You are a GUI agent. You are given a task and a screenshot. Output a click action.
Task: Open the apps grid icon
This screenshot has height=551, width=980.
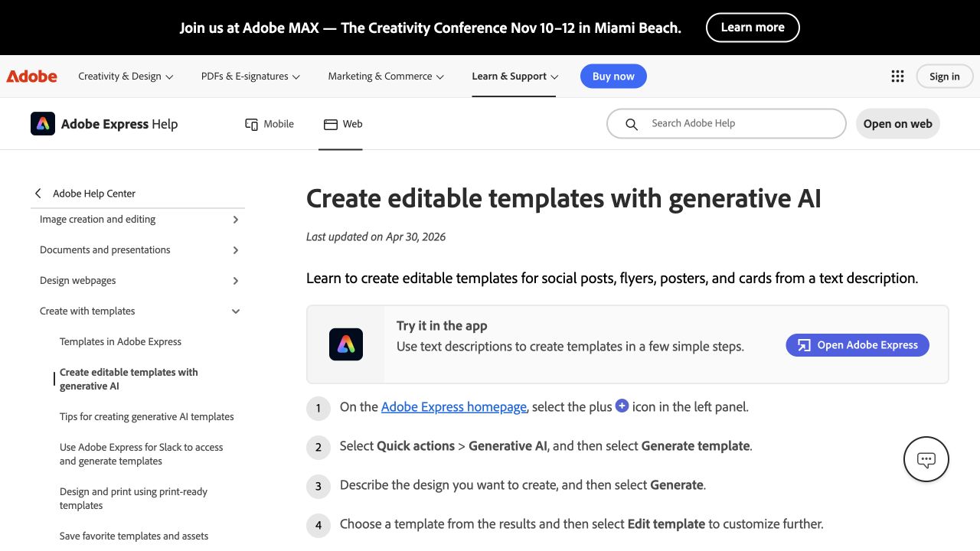897,76
